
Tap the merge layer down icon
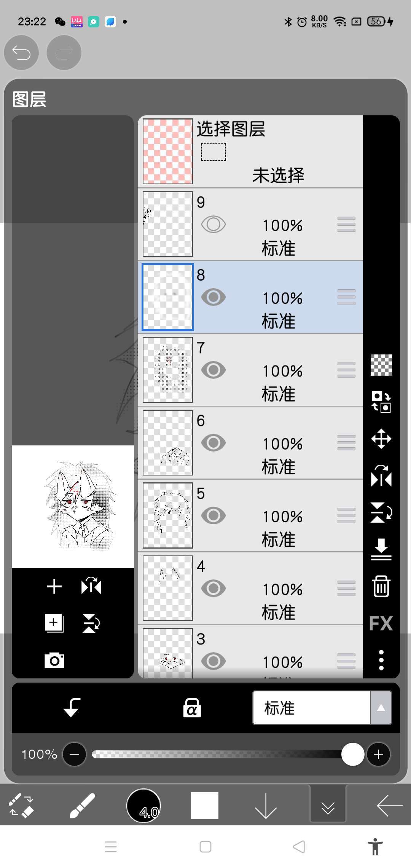(x=381, y=549)
